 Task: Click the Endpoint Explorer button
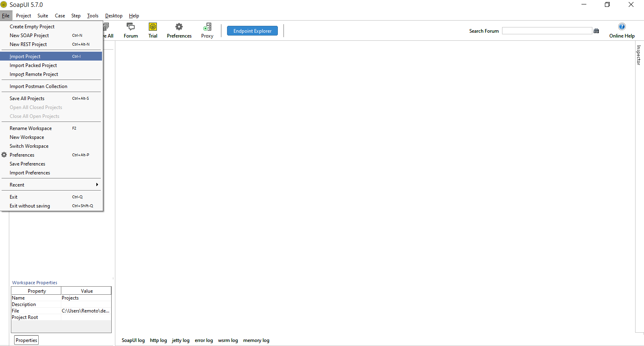(252, 31)
